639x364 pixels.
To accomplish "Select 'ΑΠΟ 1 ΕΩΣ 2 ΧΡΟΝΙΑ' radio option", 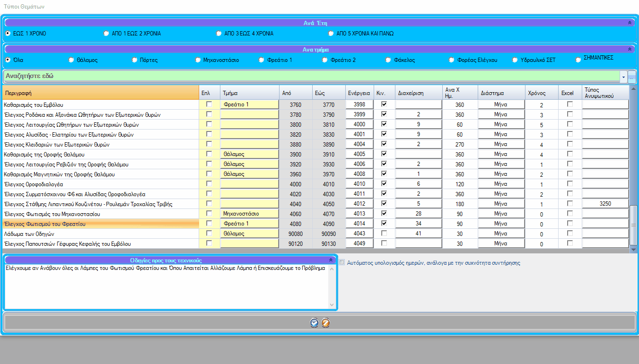I will click(106, 34).
